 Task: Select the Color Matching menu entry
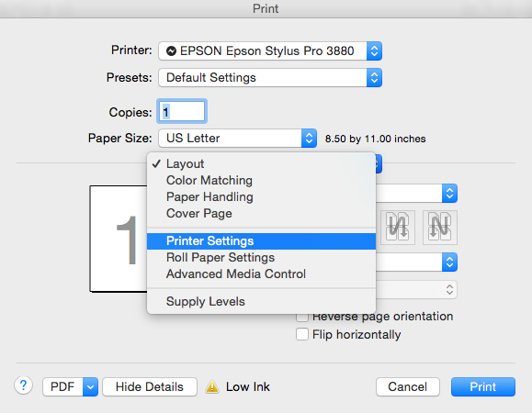pyautogui.click(x=261, y=180)
